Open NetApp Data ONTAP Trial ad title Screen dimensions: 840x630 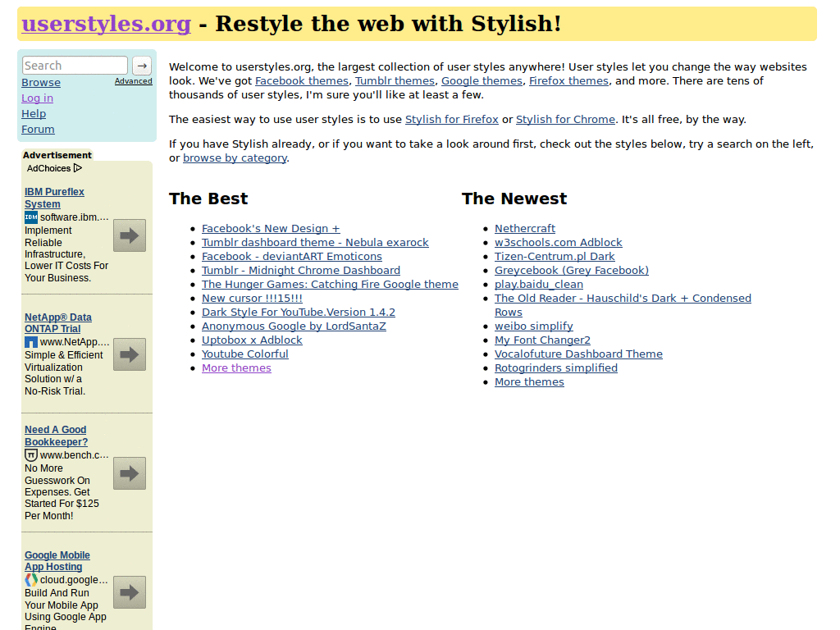[x=58, y=323]
